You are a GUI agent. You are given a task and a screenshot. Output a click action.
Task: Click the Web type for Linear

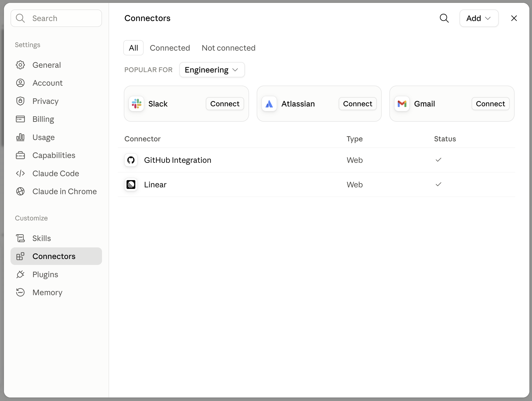(354, 185)
